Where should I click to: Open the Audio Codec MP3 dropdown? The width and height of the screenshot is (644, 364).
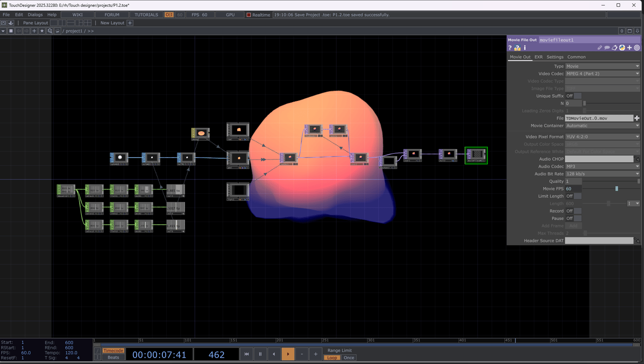point(602,166)
